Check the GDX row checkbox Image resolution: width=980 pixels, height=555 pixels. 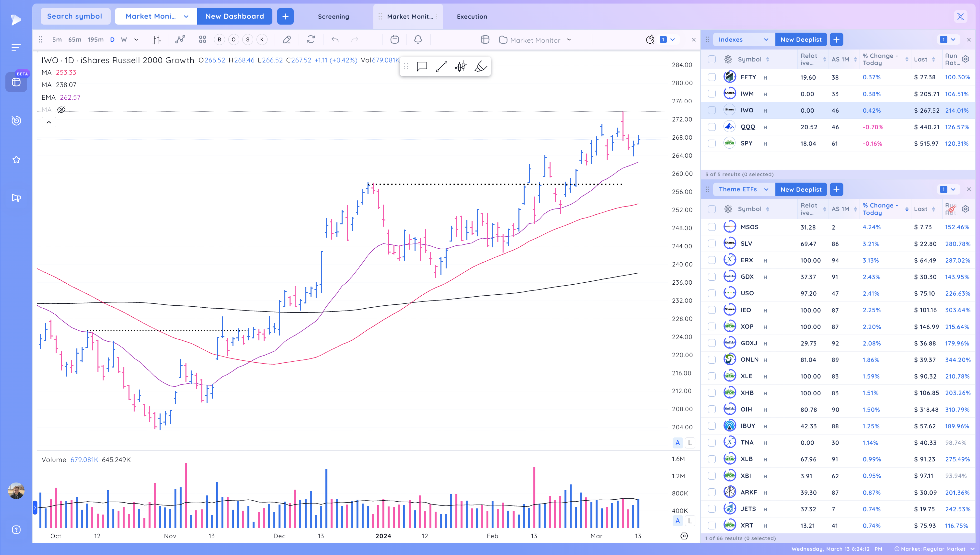tap(712, 277)
